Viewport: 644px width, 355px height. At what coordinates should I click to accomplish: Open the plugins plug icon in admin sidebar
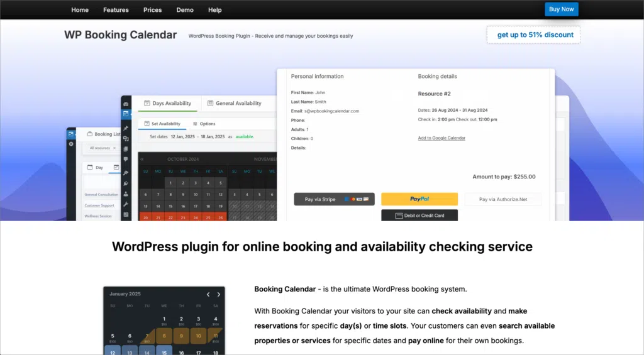[126, 183]
